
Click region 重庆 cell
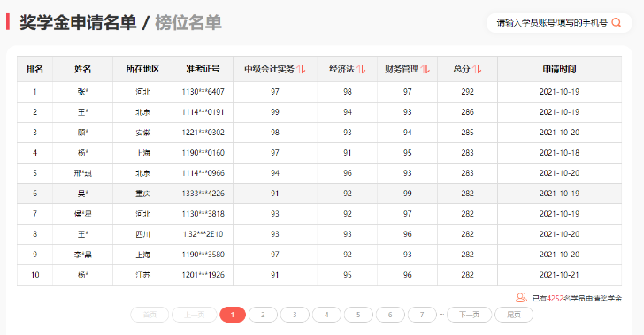[142, 194]
